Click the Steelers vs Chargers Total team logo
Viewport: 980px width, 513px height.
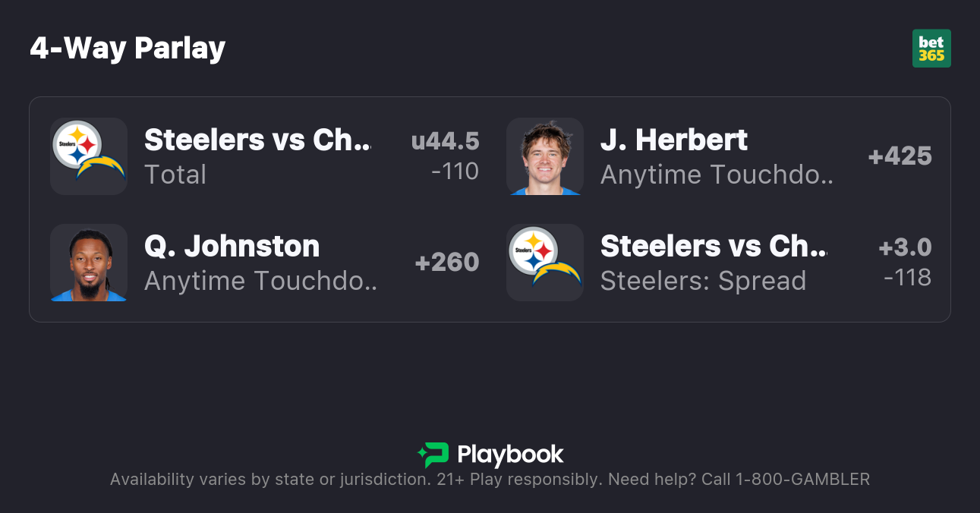(89, 156)
